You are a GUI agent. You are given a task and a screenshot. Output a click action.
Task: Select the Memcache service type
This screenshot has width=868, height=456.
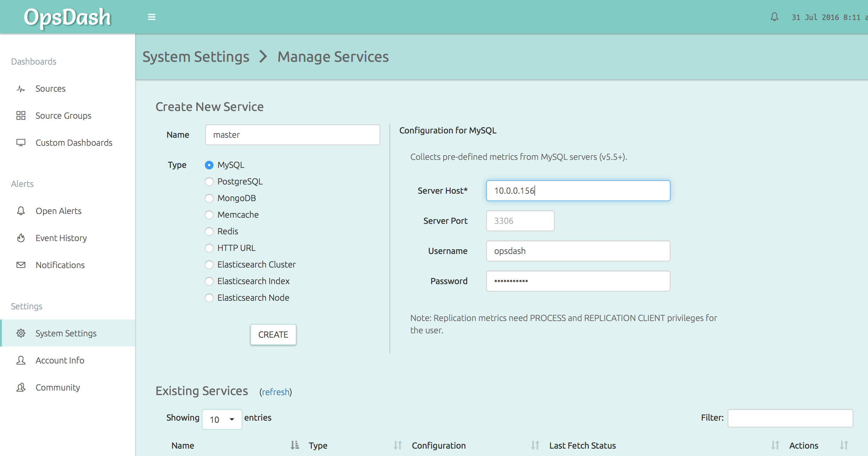click(x=209, y=215)
